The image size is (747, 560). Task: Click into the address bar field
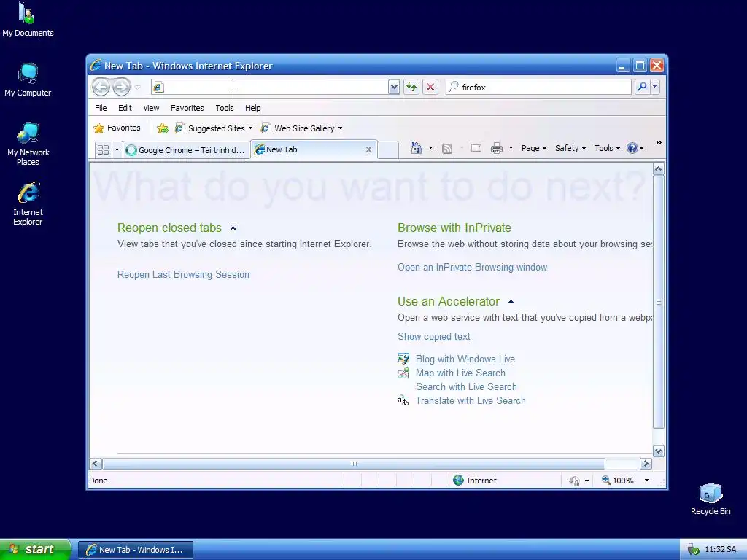click(270, 87)
